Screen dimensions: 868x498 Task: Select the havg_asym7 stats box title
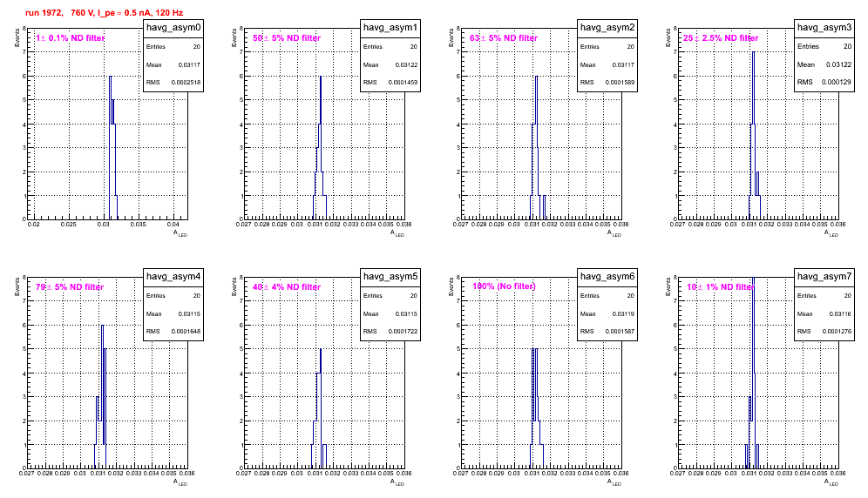coord(824,276)
